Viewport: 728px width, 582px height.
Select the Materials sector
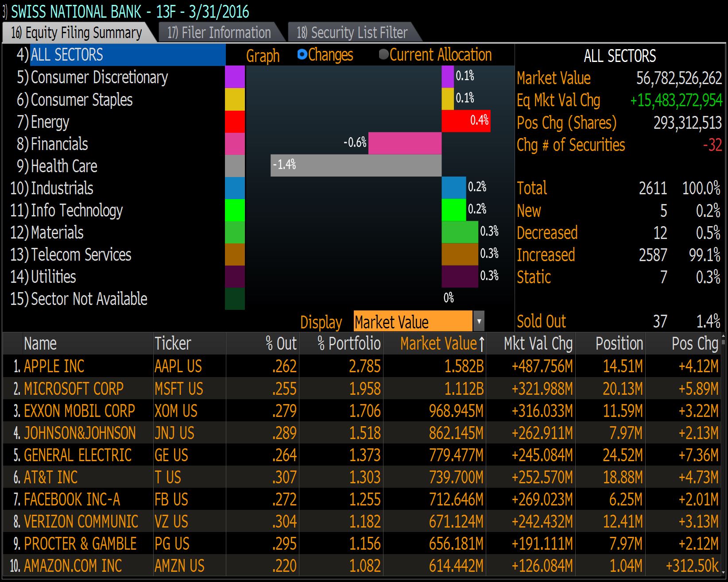47,232
